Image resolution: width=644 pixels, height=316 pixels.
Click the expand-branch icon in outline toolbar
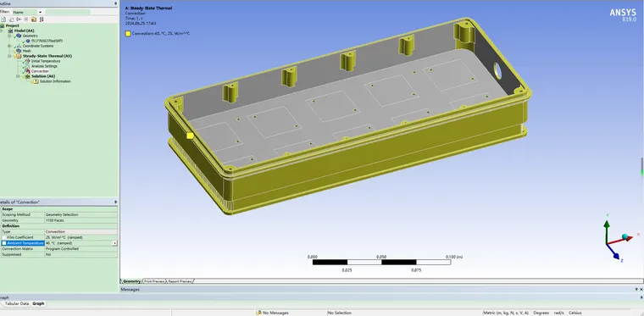tap(19, 19)
